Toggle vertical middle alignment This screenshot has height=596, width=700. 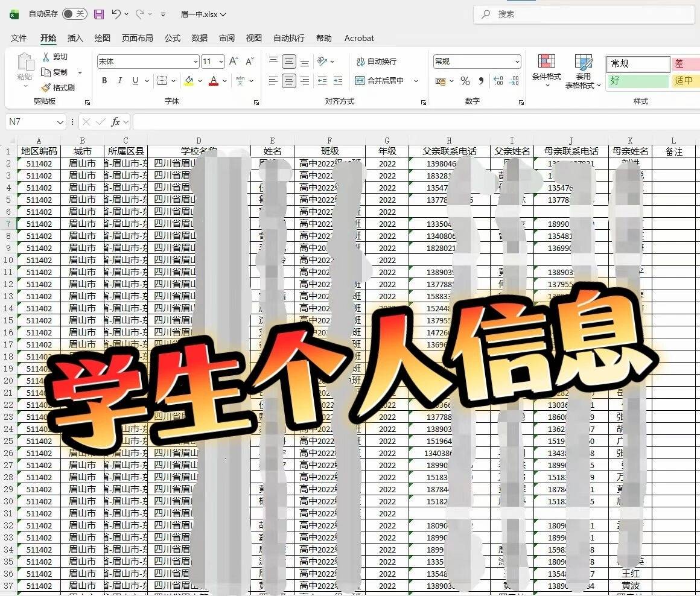289,61
